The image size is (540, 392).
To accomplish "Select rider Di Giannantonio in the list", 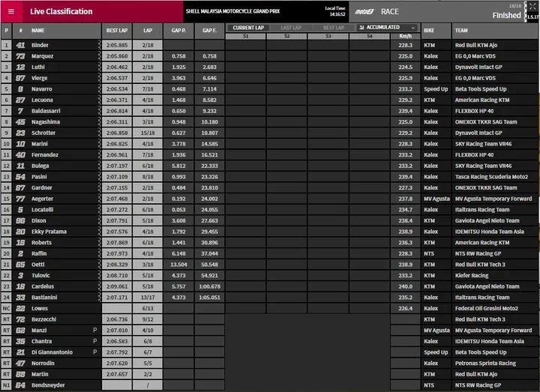I will click(52, 352).
